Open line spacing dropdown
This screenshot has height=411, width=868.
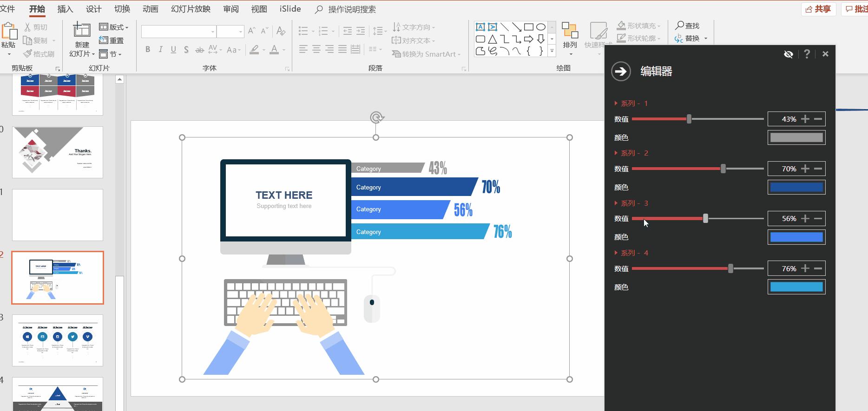tap(380, 31)
